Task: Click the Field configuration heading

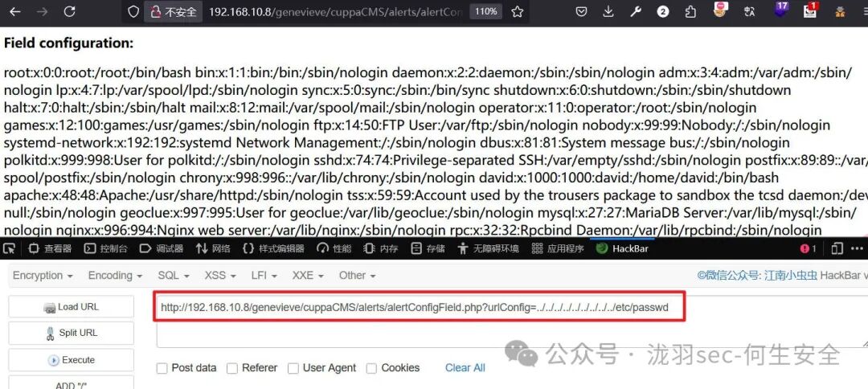Action: pyautogui.click(x=68, y=43)
